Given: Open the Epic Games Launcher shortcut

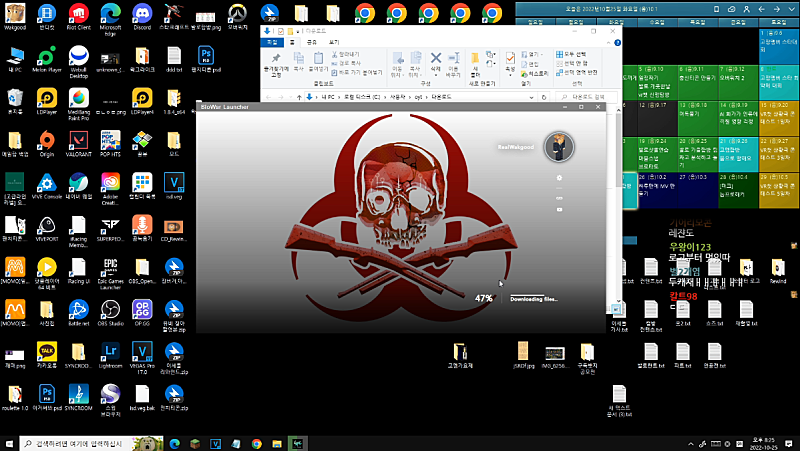Looking at the screenshot, I should point(111,265).
